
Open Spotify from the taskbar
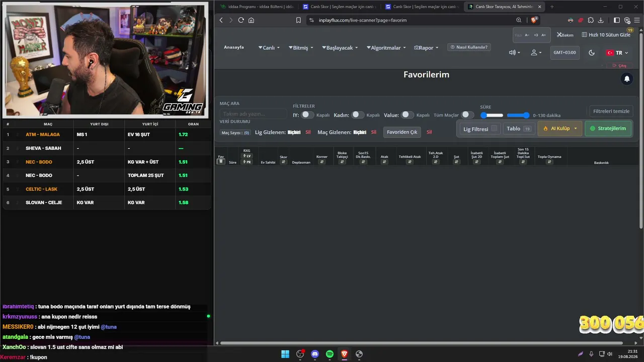point(330,354)
